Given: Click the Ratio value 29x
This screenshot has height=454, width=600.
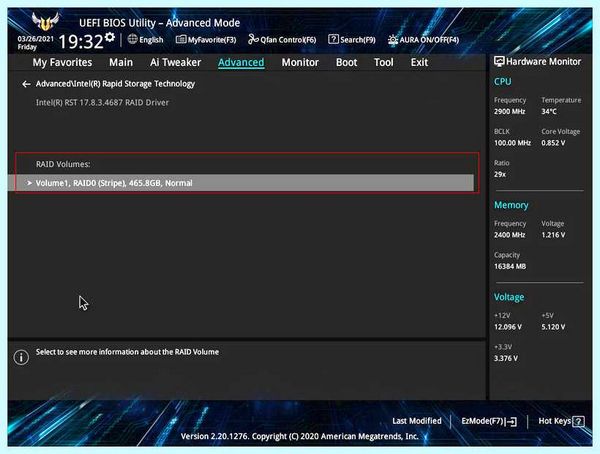Looking at the screenshot, I should (x=500, y=174).
